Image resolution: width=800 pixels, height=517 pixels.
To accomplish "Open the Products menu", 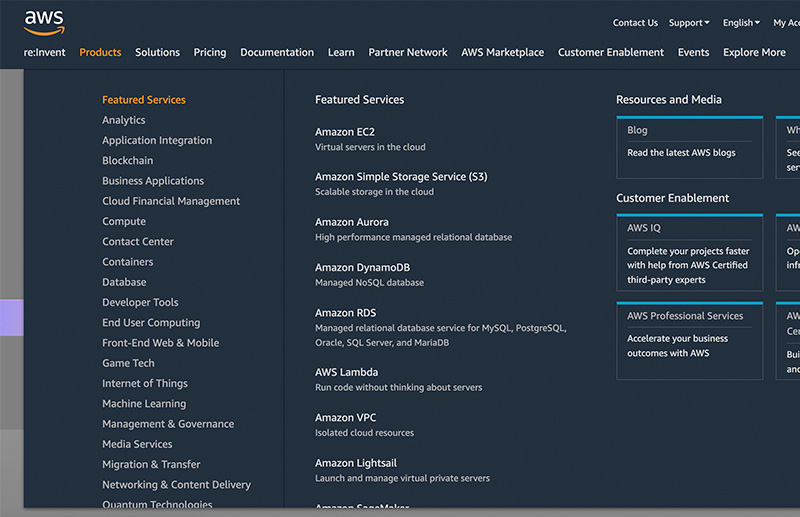I will click(100, 52).
